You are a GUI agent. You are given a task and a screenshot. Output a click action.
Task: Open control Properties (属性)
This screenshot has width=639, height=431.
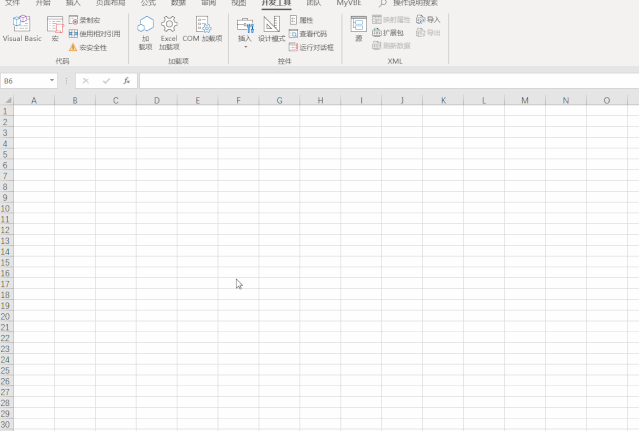(x=302, y=20)
